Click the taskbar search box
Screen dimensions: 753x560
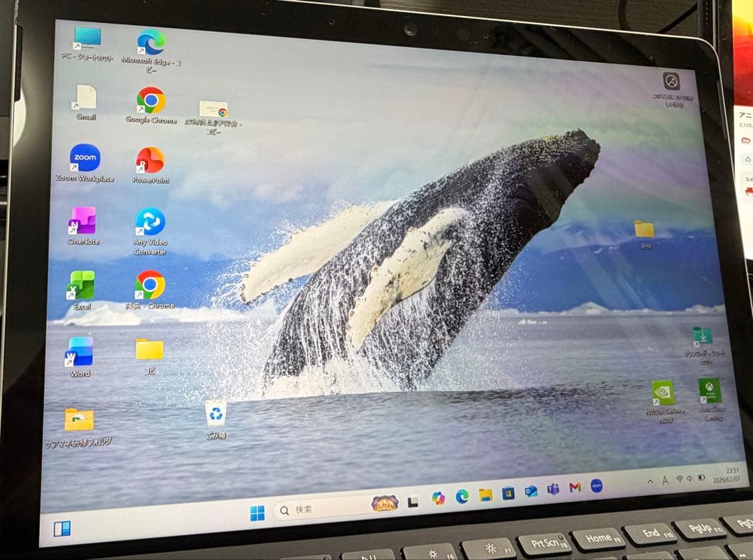tap(321, 509)
